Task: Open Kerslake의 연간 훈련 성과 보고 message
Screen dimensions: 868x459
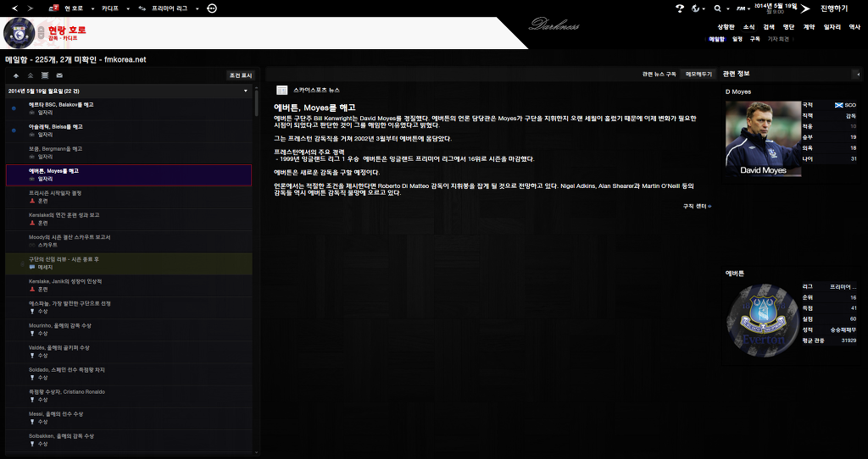Action: pos(129,219)
